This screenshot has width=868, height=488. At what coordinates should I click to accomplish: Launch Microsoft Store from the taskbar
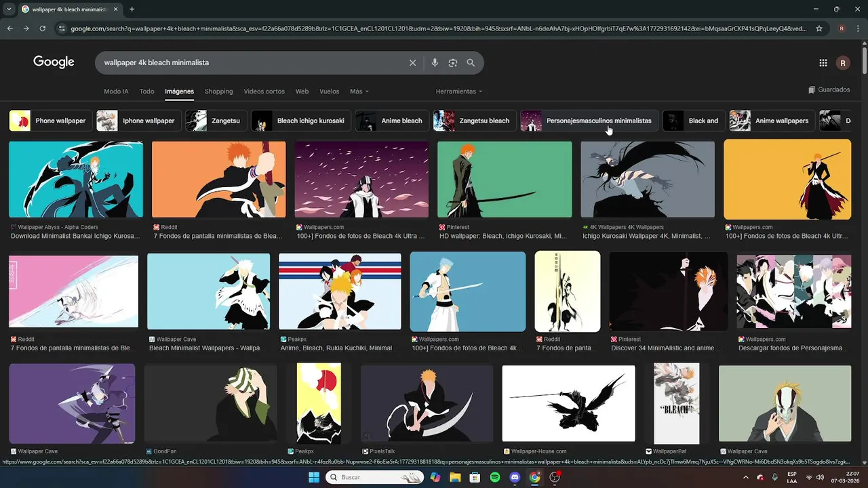(x=475, y=477)
